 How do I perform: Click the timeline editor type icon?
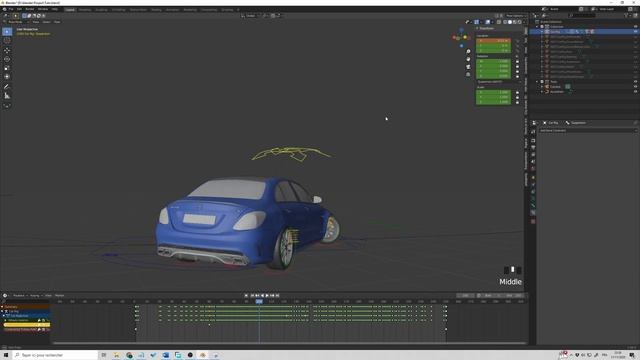click(x=5, y=296)
